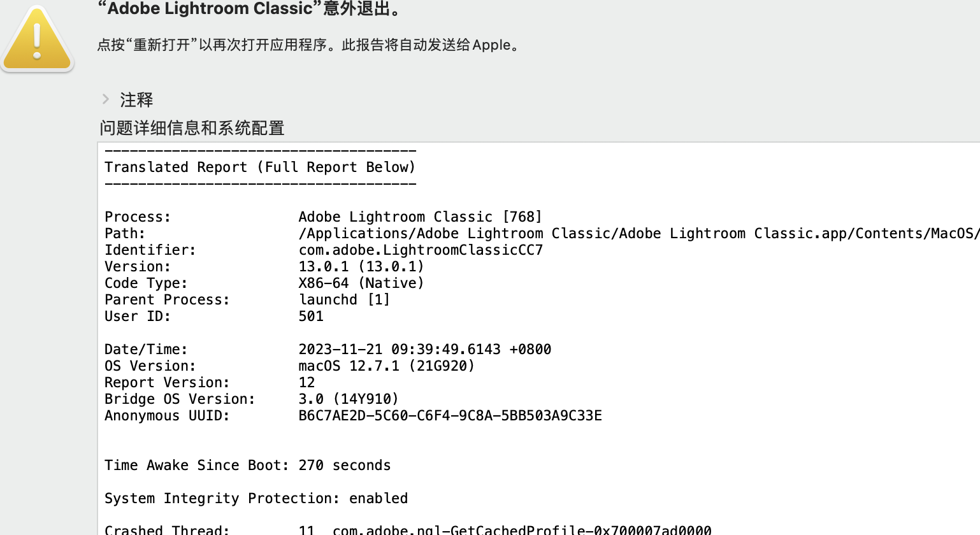Click the Version 13.0.1 value

click(x=361, y=267)
